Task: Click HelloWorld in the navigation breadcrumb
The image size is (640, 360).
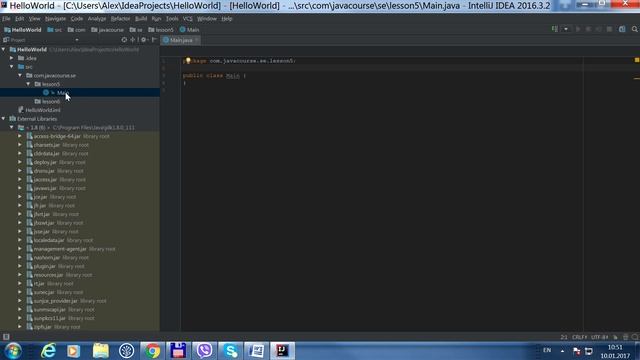Action: pyautogui.click(x=23, y=30)
